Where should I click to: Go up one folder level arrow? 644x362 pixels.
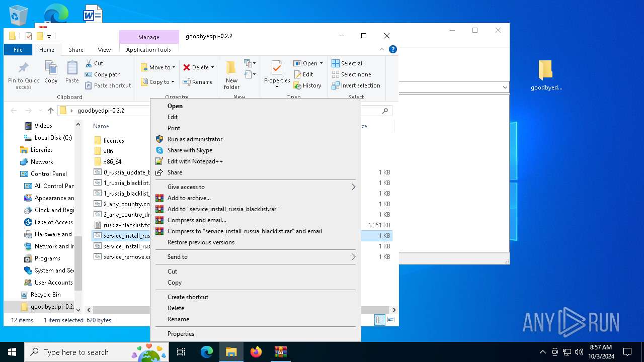[50, 111]
